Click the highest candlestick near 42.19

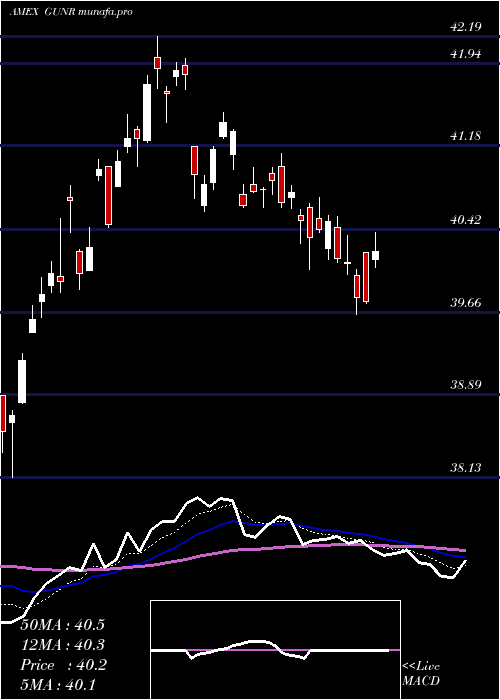point(157,62)
